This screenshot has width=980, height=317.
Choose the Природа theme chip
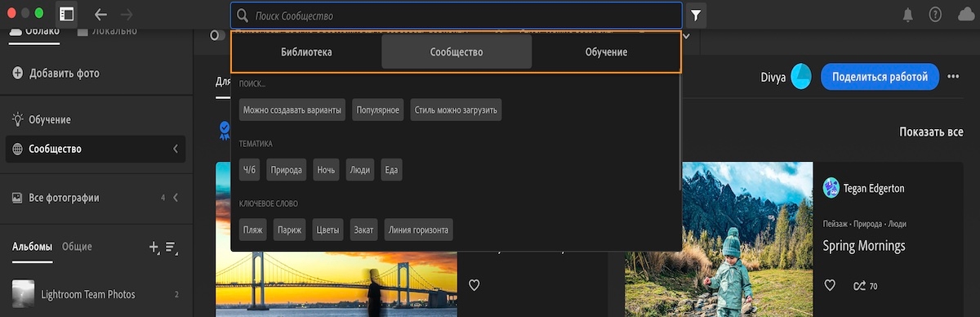287,170
